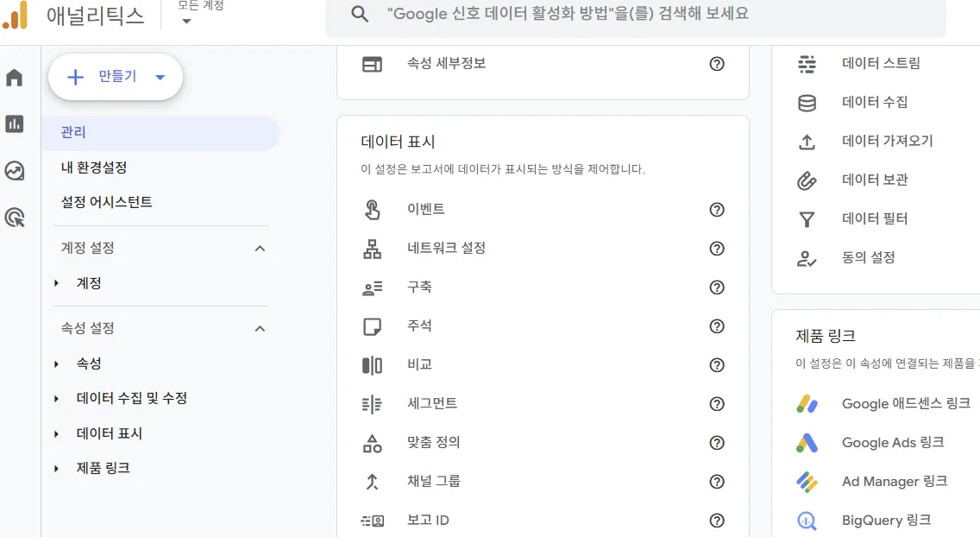This screenshot has height=537, width=980.
Task: Click the 데이터 필터 funnel icon
Action: point(807,219)
